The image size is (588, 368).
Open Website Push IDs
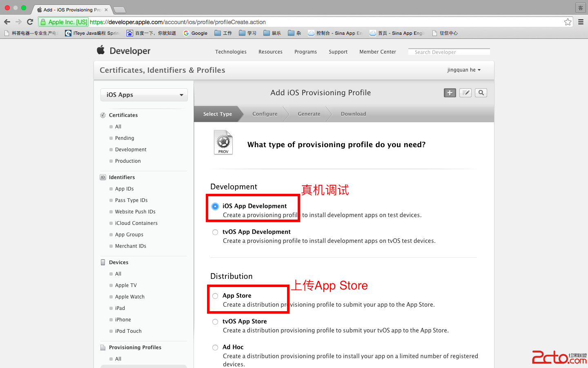click(135, 212)
